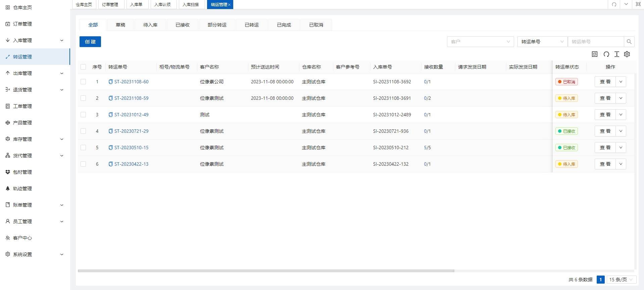Image resolution: width=644 pixels, height=290 pixels.
Task: Expand action dropdown arrow for row 1
Action: [621, 82]
